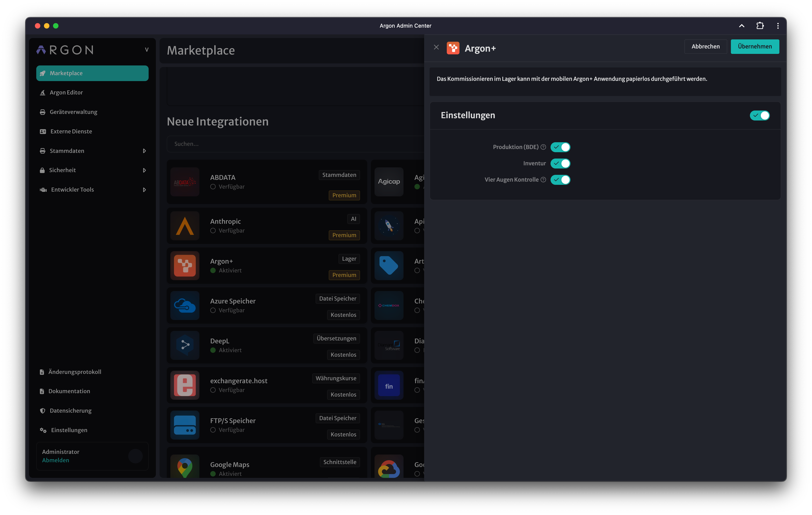812x515 pixels.
Task: Click the Stammdaten tag on ABDATA
Action: [x=339, y=175]
